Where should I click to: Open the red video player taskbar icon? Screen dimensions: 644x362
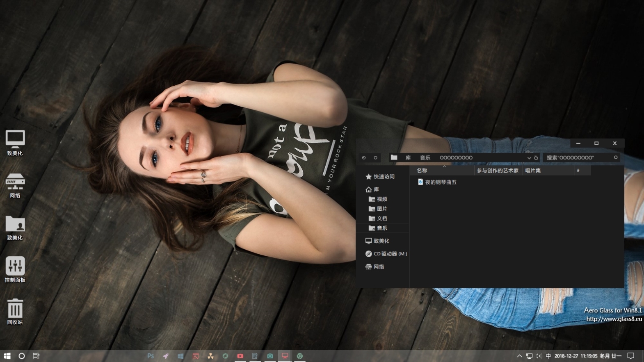(240, 356)
